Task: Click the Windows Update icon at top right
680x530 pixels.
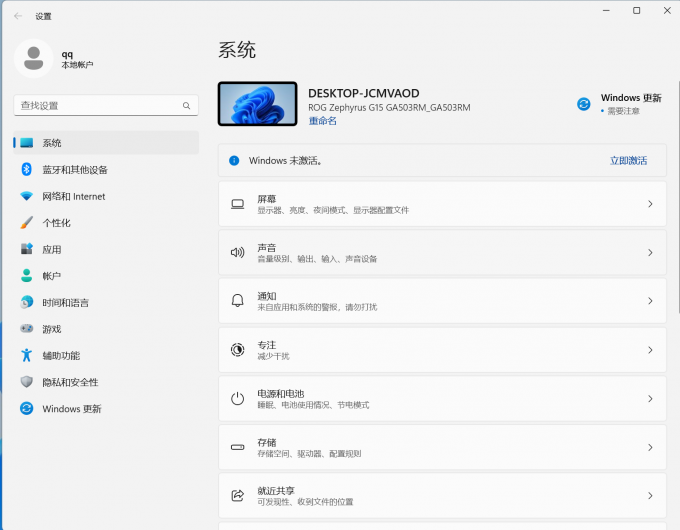Action: point(584,104)
